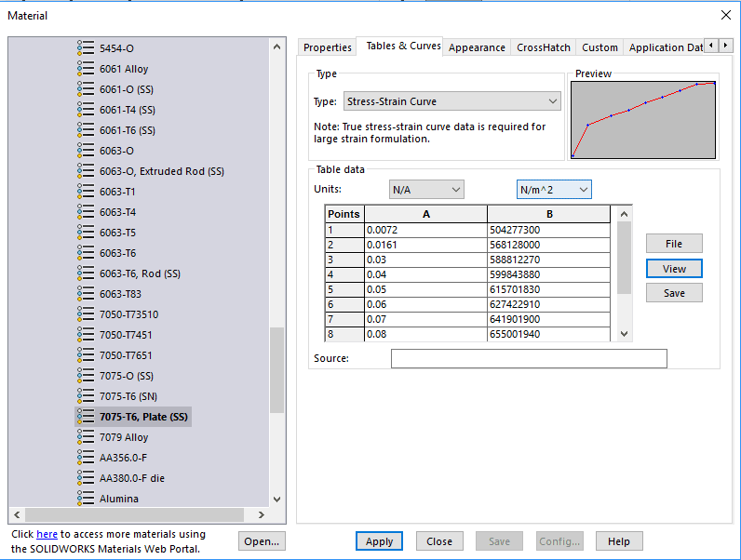Click the icon next to 5454-O
The height and width of the screenshot is (560, 741).
click(86, 48)
